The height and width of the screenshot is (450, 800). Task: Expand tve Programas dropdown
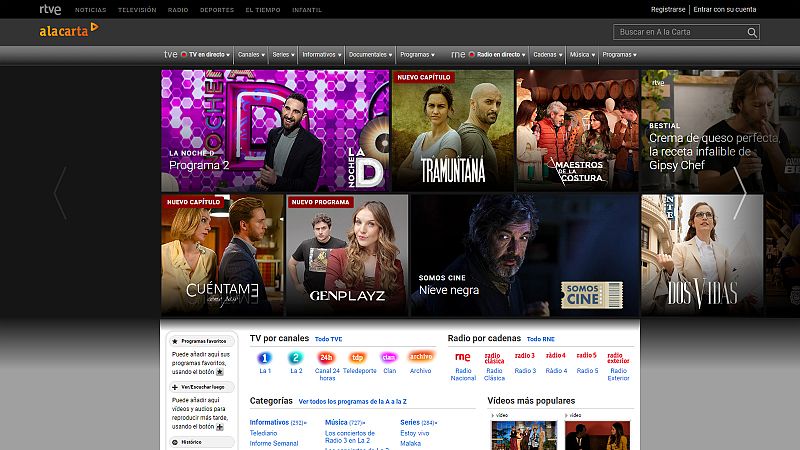tap(417, 55)
